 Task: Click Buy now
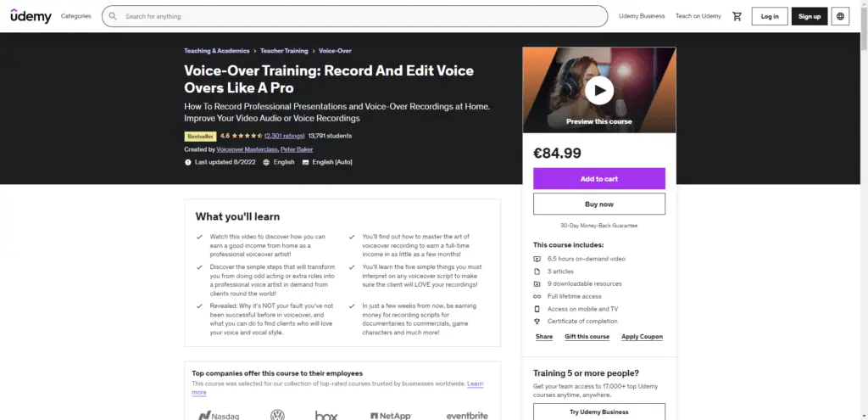pyautogui.click(x=599, y=204)
